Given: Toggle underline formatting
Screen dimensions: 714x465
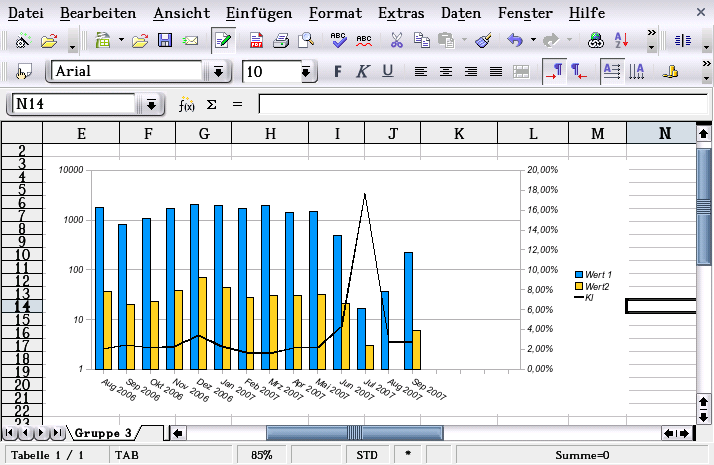Looking at the screenshot, I should coord(387,72).
